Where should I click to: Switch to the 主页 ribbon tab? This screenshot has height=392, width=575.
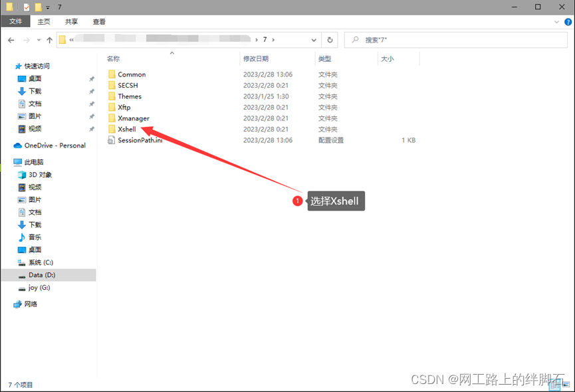(44, 22)
